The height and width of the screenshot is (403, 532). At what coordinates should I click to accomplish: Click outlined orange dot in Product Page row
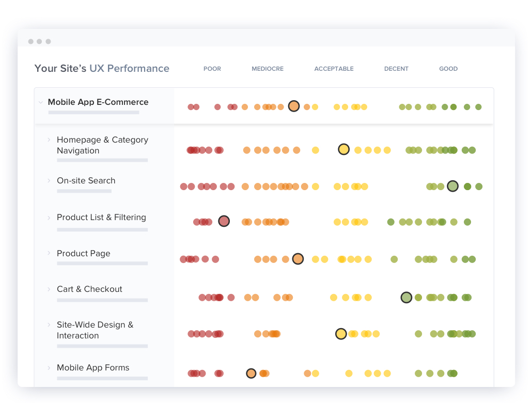tap(298, 259)
